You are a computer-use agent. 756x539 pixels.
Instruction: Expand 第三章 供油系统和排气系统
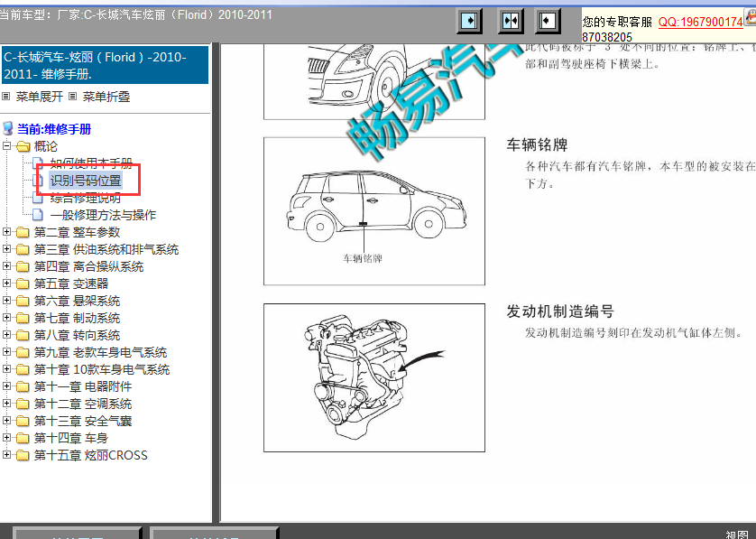coord(6,249)
